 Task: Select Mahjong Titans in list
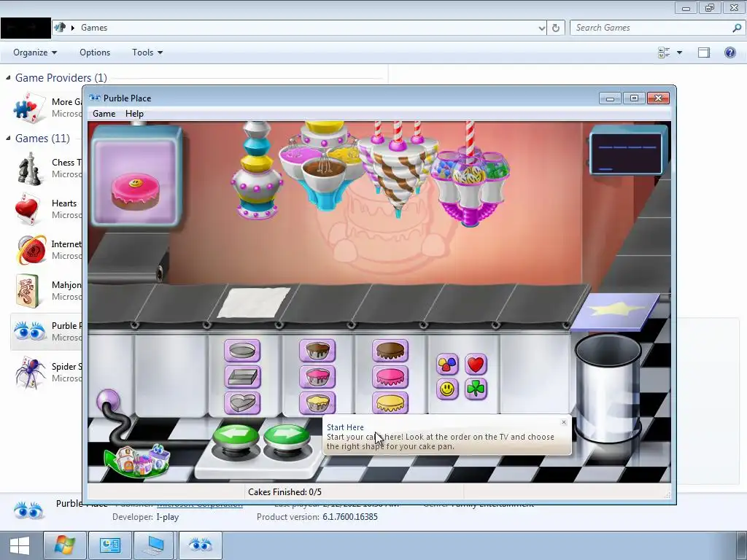(47, 290)
